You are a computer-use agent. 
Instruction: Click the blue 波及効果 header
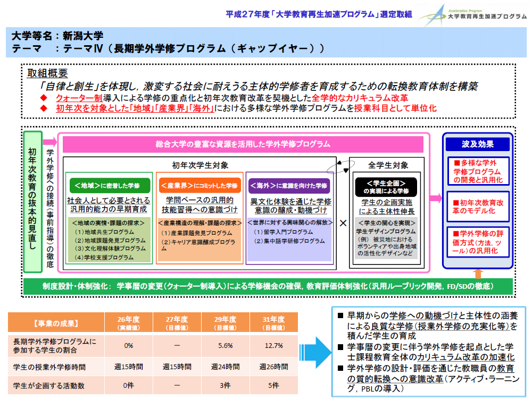477,144
